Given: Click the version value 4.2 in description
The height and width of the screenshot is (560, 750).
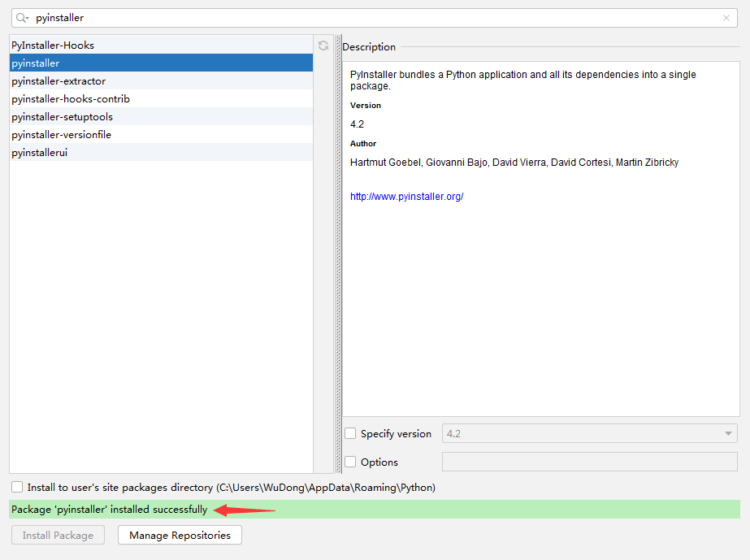Looking at the screenshot, I should [357, 124].
